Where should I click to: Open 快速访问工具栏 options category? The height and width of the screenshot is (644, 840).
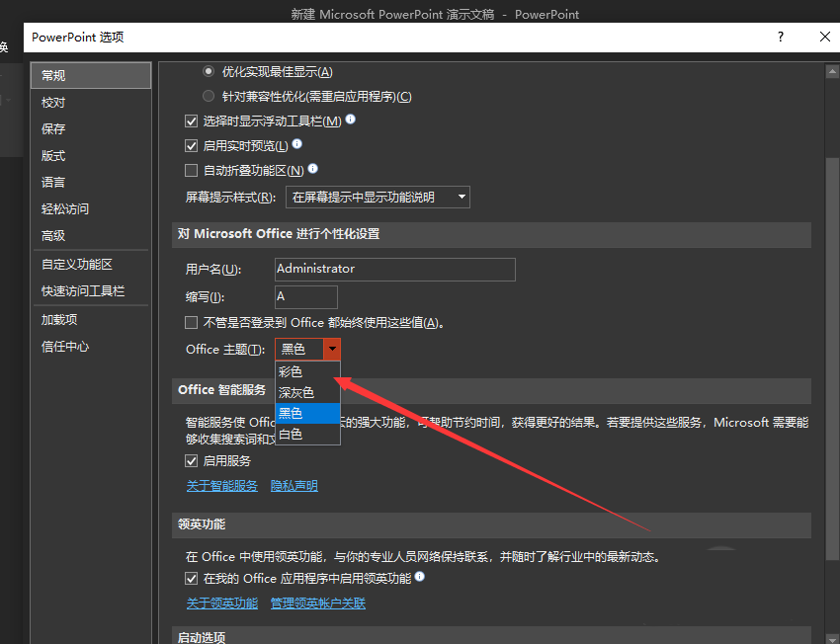coord(91,291)
